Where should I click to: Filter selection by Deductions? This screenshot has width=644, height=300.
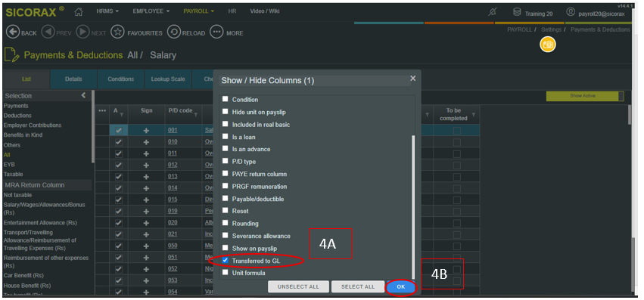click(17, 116)
